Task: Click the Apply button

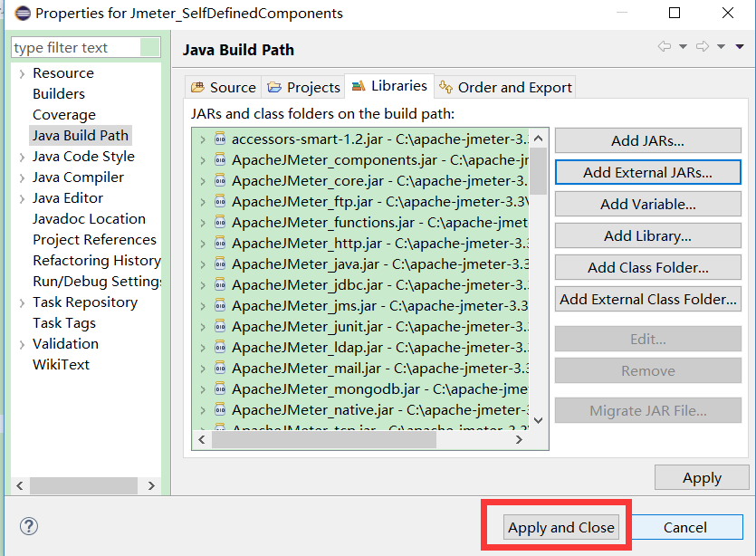Action: (702, 477)
